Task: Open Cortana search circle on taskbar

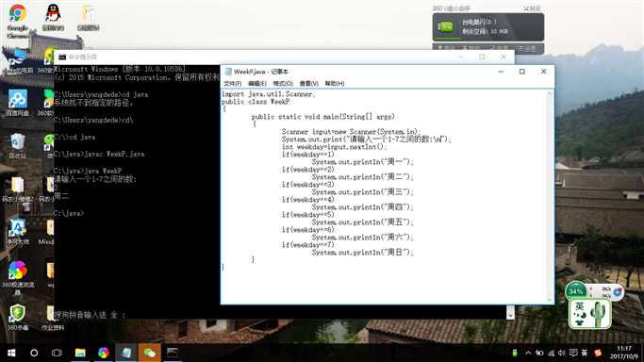Action: coord(34,353)
